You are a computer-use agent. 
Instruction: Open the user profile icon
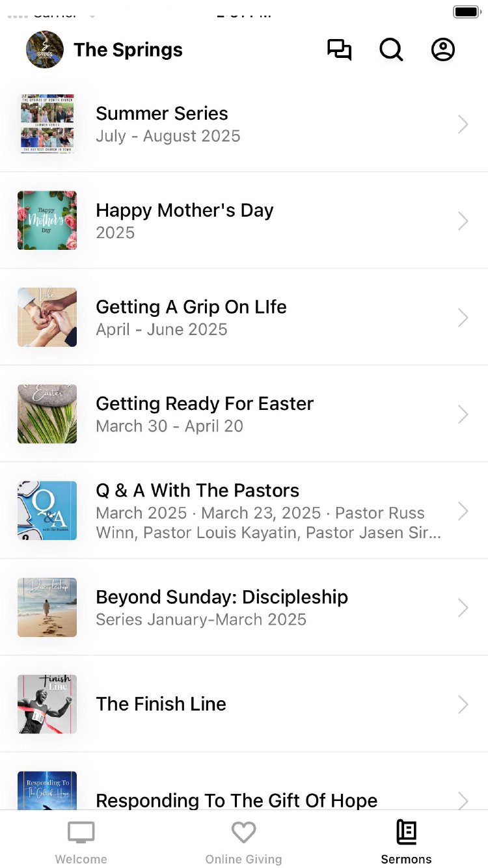443,50
